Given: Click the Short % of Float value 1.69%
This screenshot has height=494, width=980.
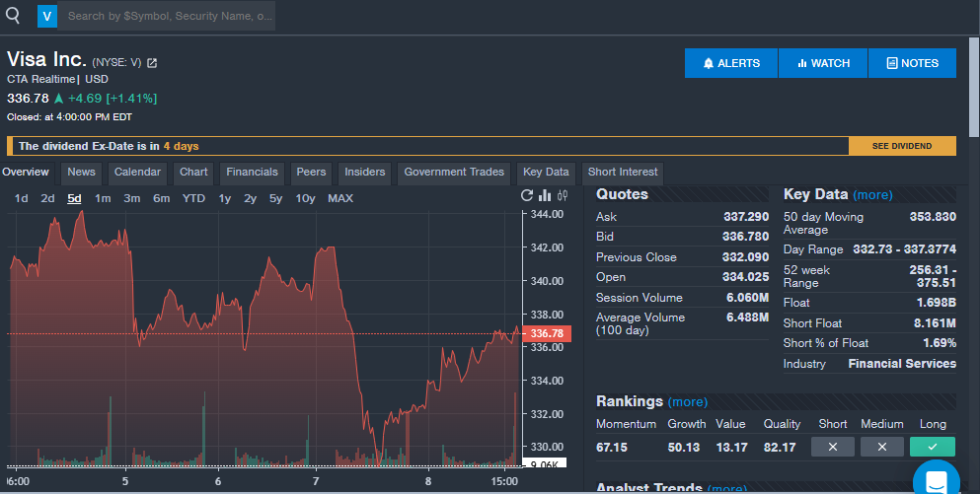Looking at the screenshot, I should coord(940,343).
